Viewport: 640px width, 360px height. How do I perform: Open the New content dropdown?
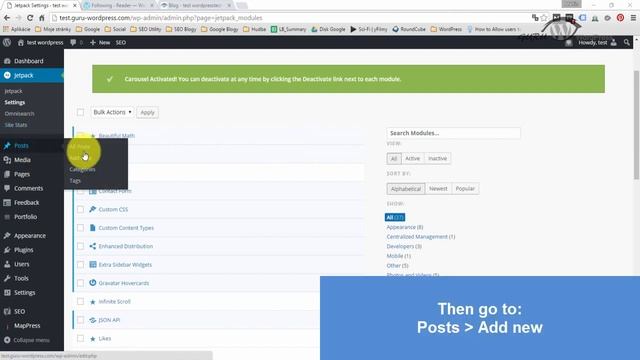pyautogui.click(x=100, y=42)
